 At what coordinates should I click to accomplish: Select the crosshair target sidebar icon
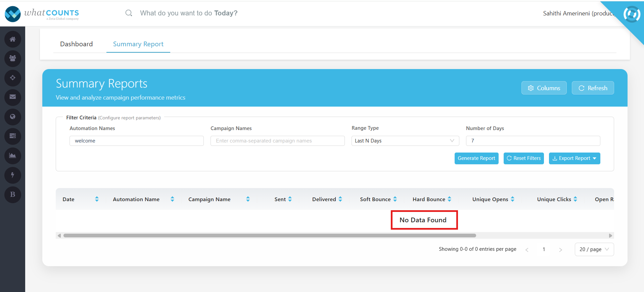(x=13, y=78)
